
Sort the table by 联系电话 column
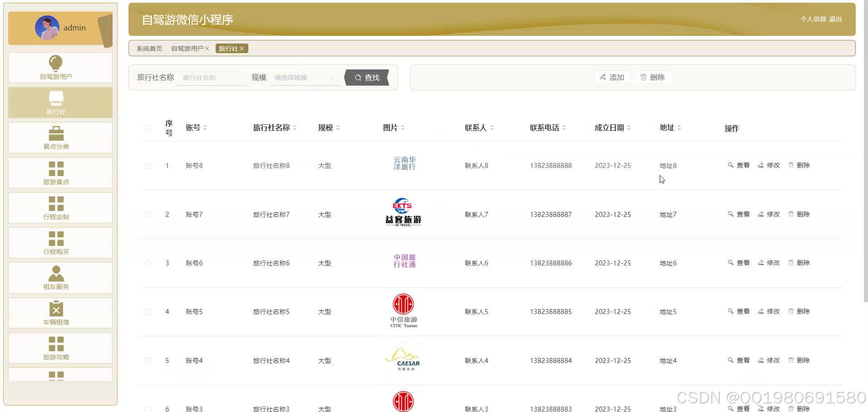point(564,128)
